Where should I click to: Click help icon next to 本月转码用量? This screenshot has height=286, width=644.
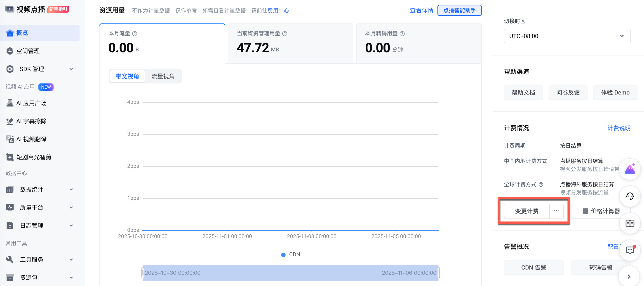(x=402, y=34)
